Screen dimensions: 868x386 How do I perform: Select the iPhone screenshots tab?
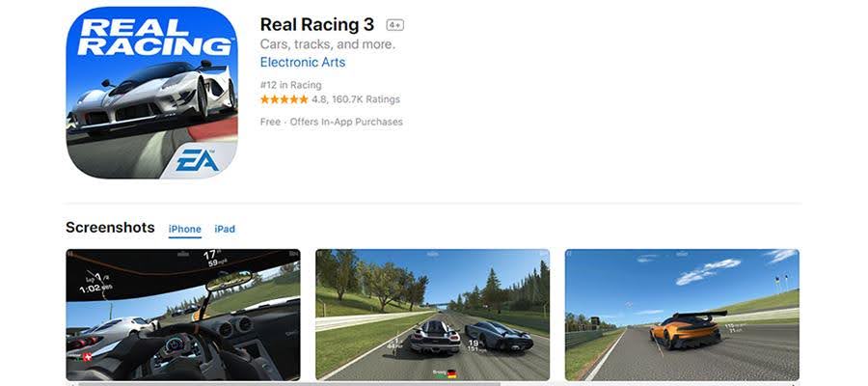[185, 229]
